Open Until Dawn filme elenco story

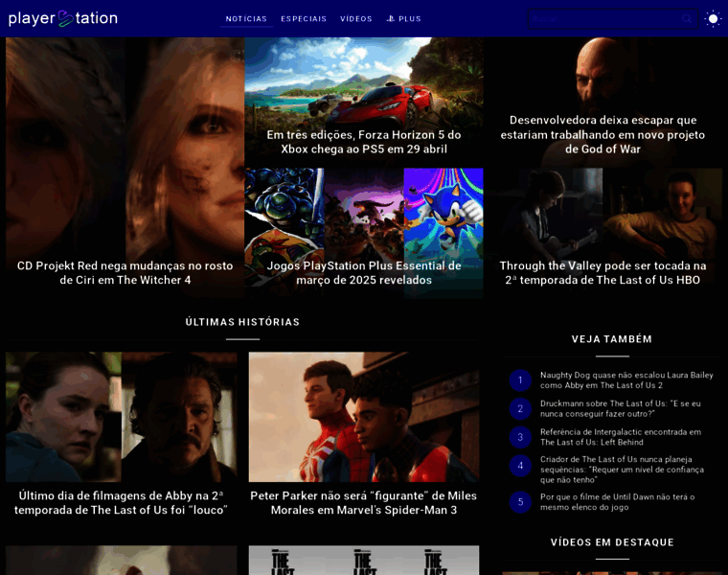pos(617,502)
